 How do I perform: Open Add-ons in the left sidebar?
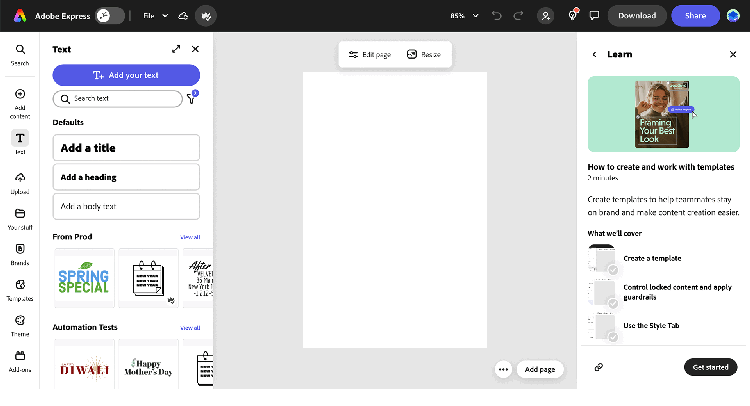pyautogui.click(x=20, y=361)
